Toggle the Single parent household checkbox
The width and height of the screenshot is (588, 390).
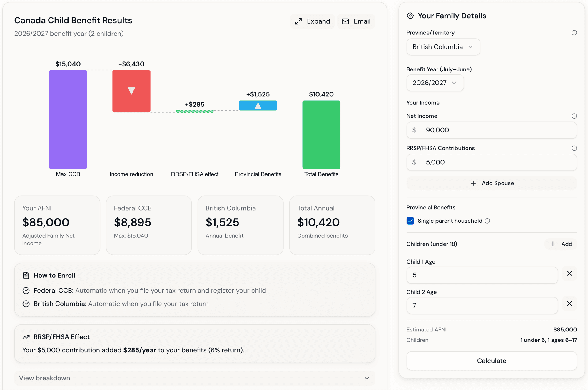point(410,221)
